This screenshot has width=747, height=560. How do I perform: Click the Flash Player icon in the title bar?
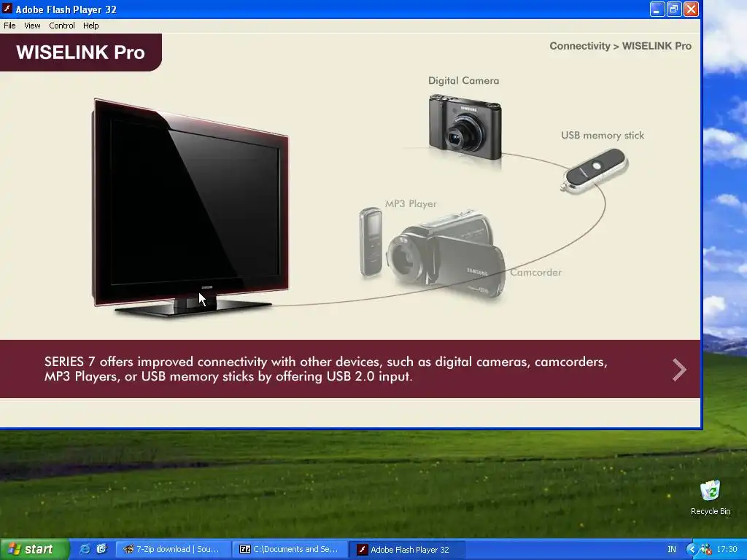coord(7,9)
